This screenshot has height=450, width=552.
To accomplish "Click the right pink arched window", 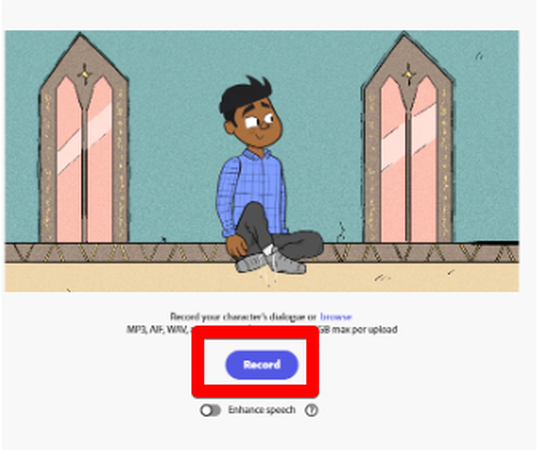I will 408,158.
